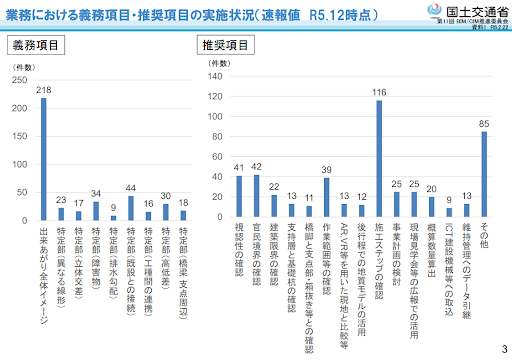Click the 国土交通省 logo icon

435,10
